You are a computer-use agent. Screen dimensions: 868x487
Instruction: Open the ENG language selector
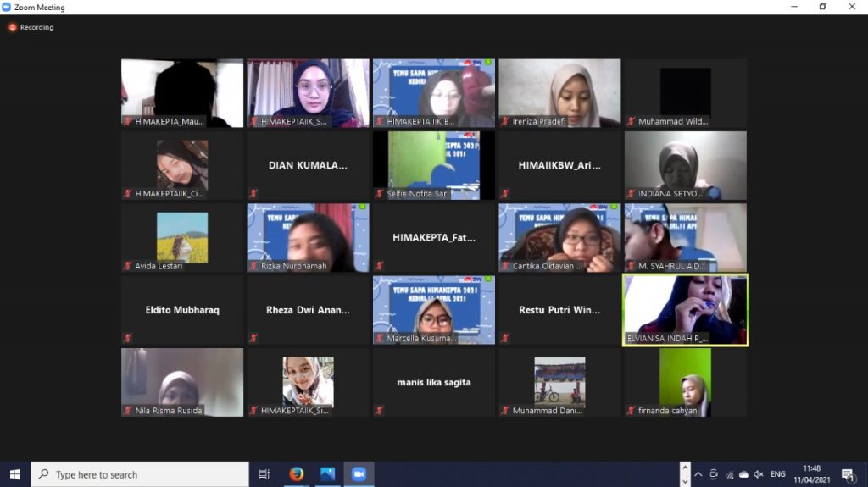click(x=777, y=474)
